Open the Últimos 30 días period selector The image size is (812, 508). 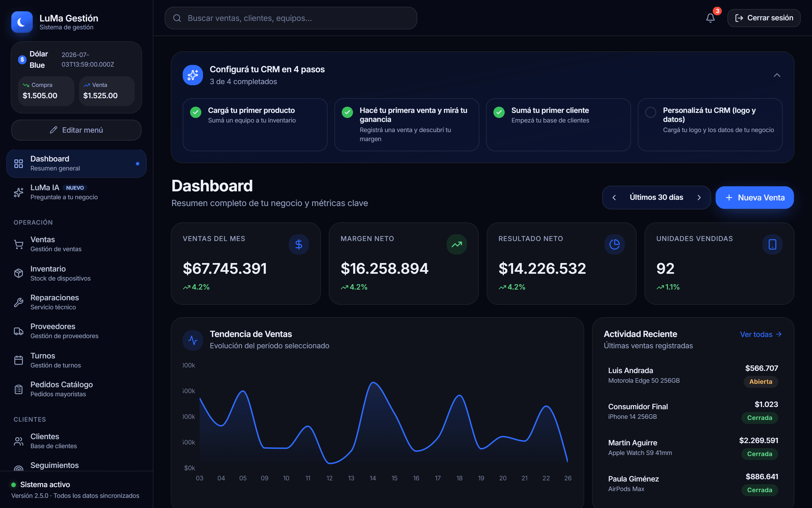click(656, 198)
